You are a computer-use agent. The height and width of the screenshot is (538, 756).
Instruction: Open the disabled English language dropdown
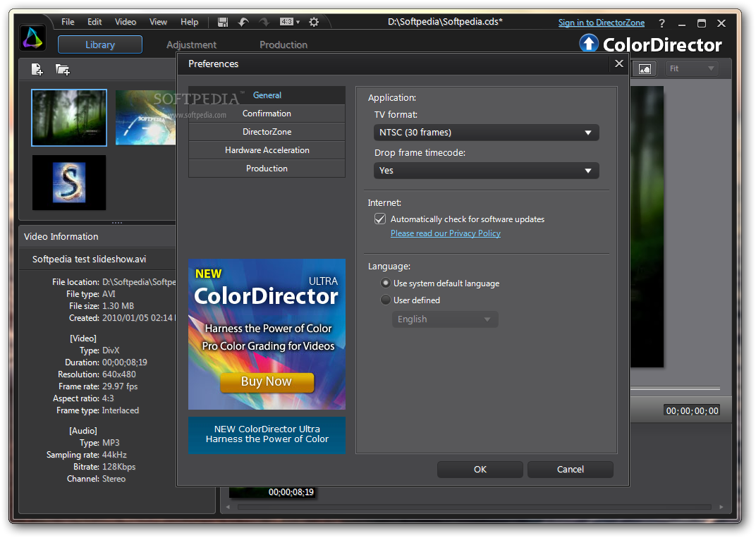[445, 319]
